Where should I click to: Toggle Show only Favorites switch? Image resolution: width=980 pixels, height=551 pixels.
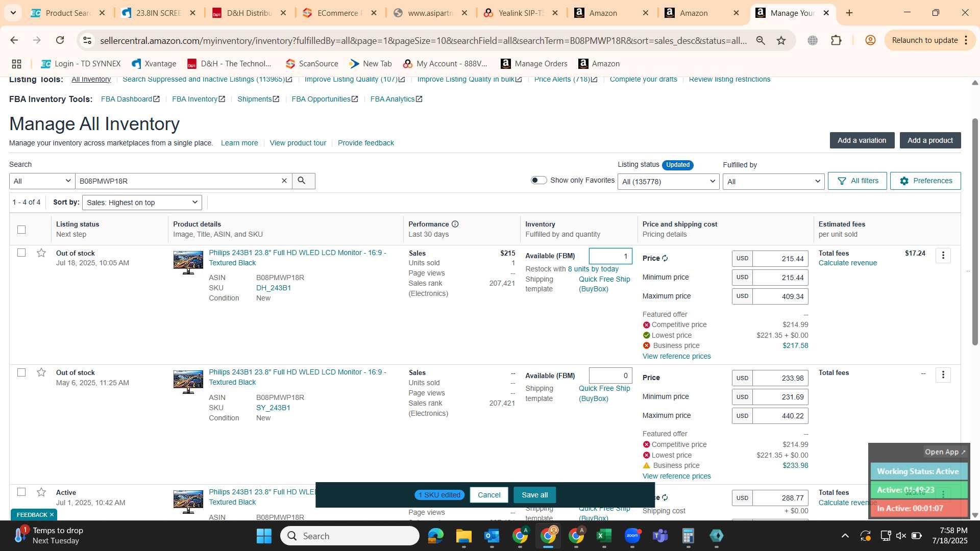[538, 180]
